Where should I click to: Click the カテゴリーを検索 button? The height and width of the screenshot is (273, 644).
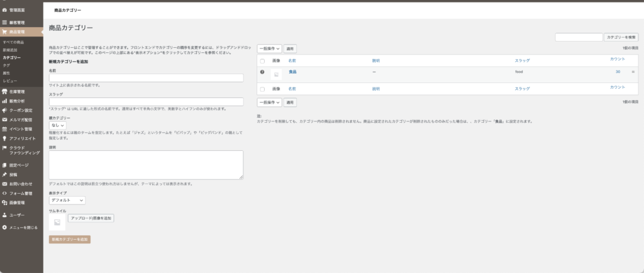[621, 38]
